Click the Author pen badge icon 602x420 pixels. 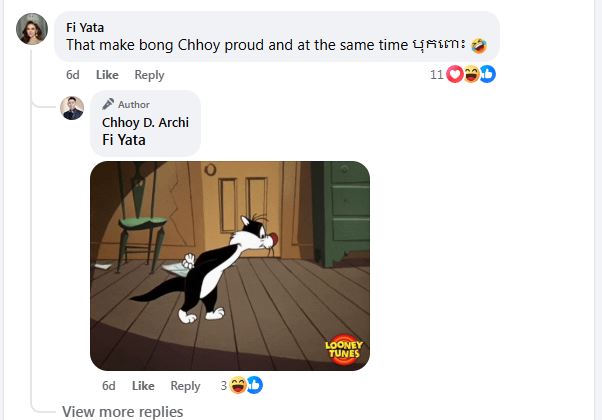point(108,104)
